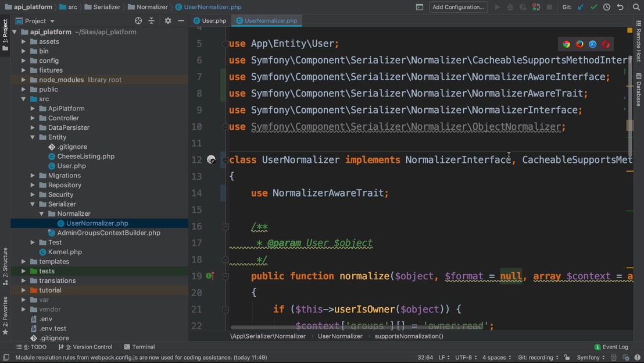
Task: Click the Git commit checkmark icon
Action: point(593,7)
